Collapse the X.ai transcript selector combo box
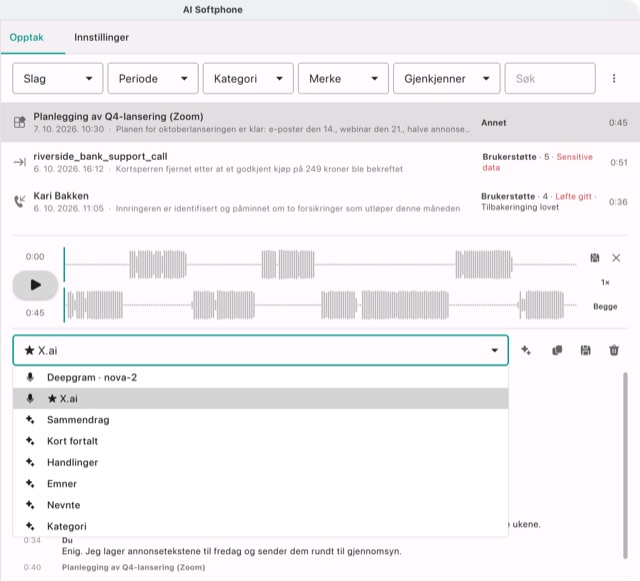This screenshot has width=640, height=581. (x=260, y=350)
